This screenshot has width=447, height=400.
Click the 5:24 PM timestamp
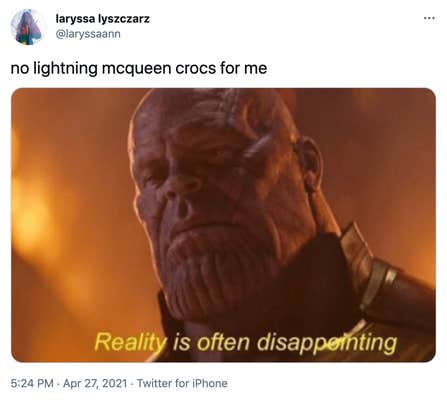click(x=32, y=383)
